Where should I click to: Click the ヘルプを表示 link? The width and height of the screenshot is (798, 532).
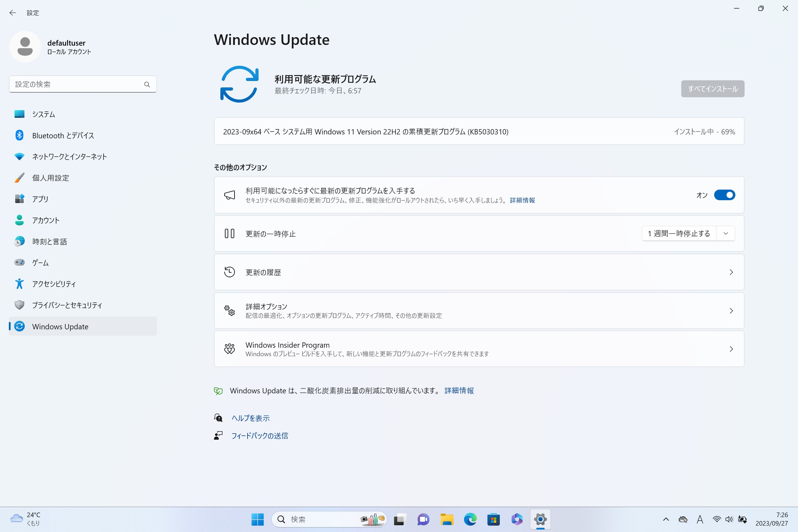250,418
